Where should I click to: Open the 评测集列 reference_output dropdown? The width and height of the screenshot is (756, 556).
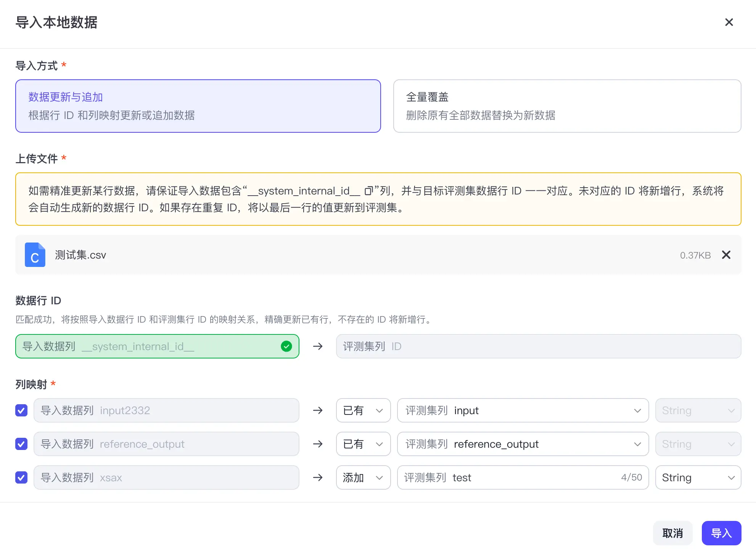523,444
